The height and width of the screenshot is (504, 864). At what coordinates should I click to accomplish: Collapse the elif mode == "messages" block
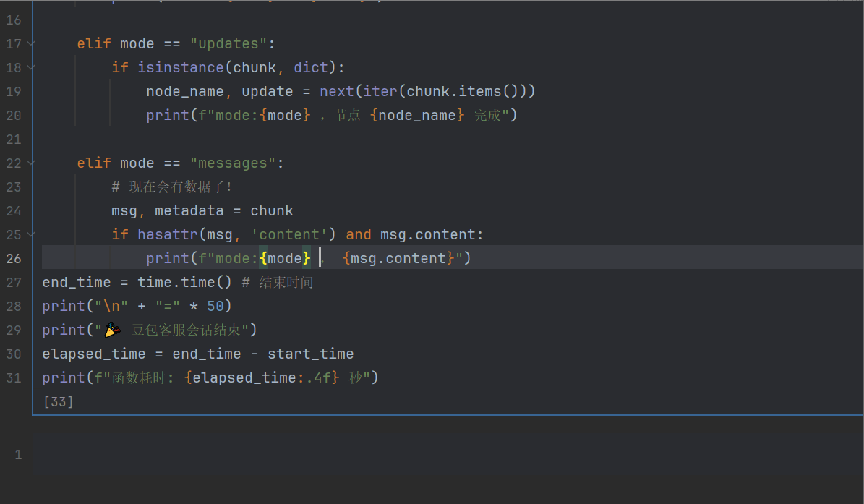(x=31, y=163)
